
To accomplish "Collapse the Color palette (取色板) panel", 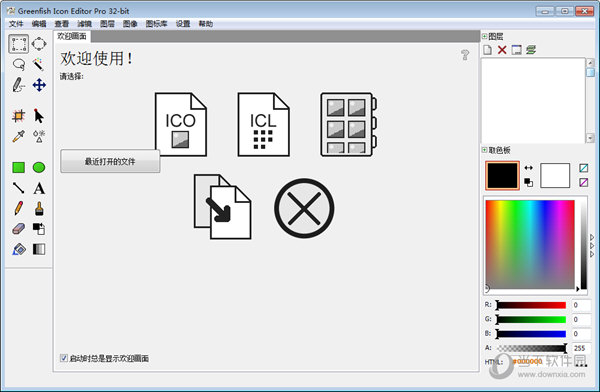I will pos(484,150).
